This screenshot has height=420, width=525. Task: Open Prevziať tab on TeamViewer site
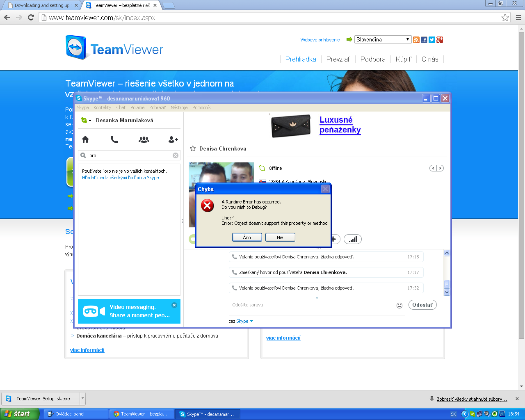tap(338, 59)
